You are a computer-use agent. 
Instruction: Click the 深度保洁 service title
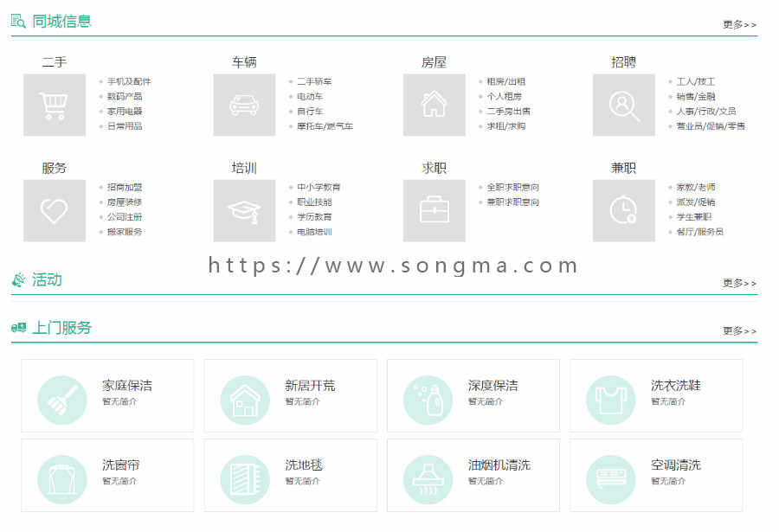(493, 386)
